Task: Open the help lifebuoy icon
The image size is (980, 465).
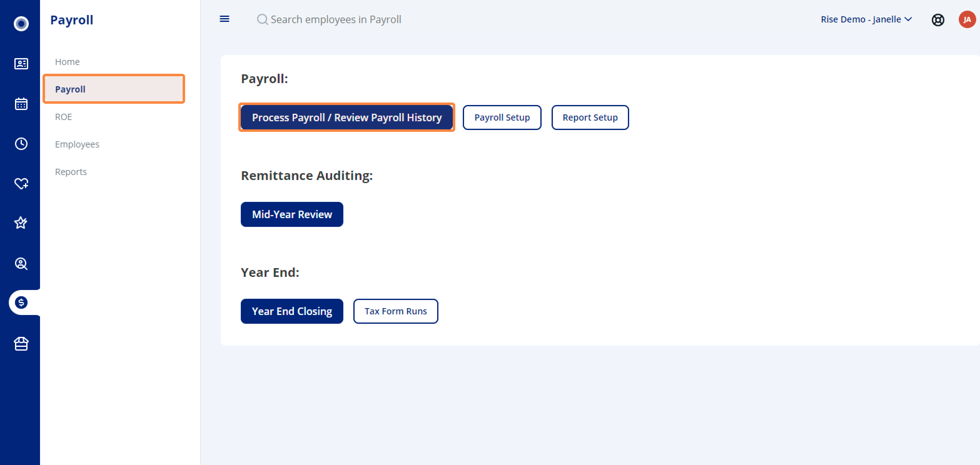Action: click(x=938, y=20)
